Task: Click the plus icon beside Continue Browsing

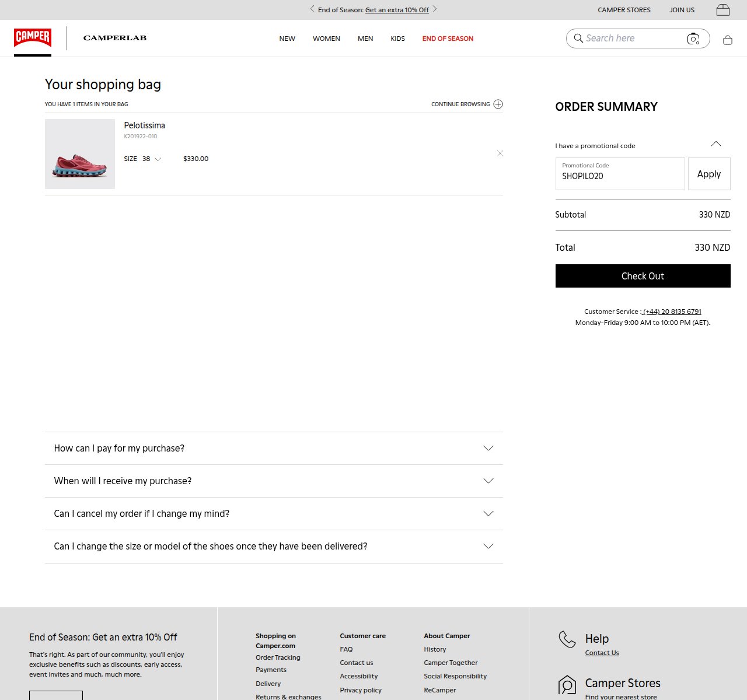Action: [498, 104]
